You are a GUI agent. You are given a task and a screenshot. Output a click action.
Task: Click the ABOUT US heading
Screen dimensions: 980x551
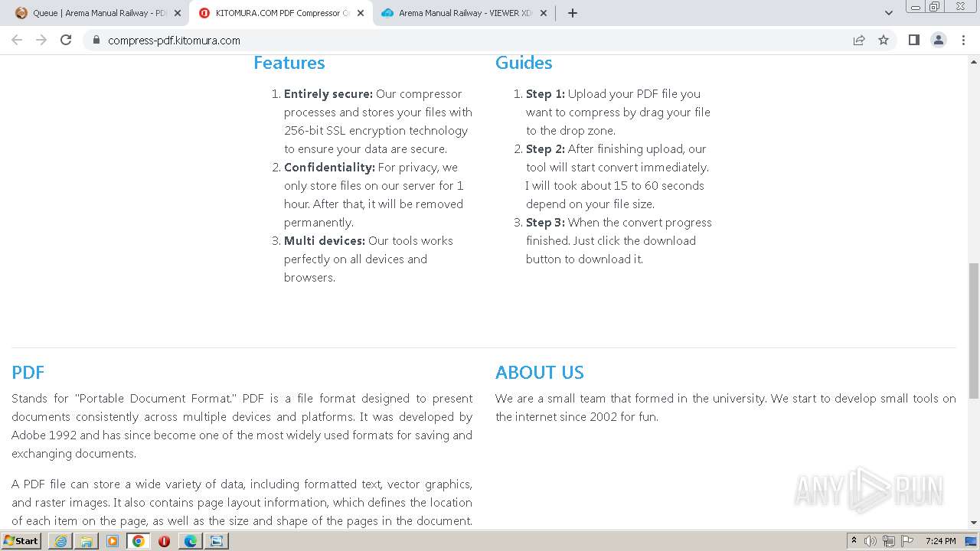pyautogui.click(x=540, y=373)
